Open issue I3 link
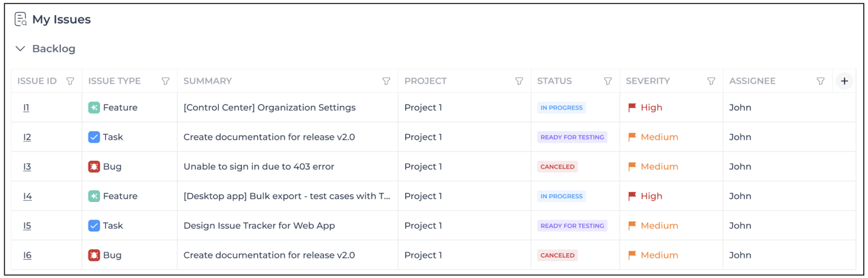 click(x=27, y=167)
